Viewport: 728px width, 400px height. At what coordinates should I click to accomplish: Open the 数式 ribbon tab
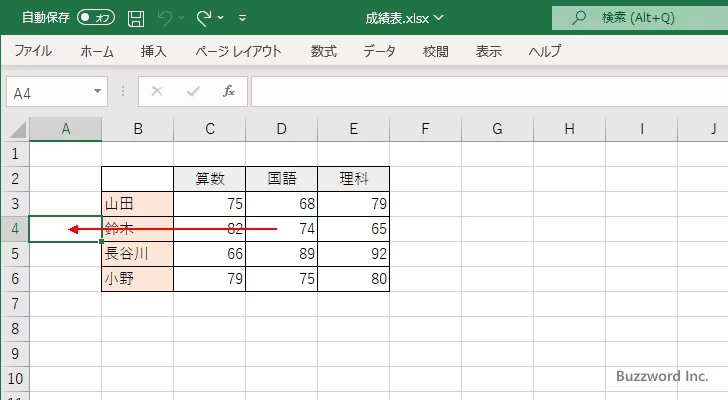[x=324, y=51]
